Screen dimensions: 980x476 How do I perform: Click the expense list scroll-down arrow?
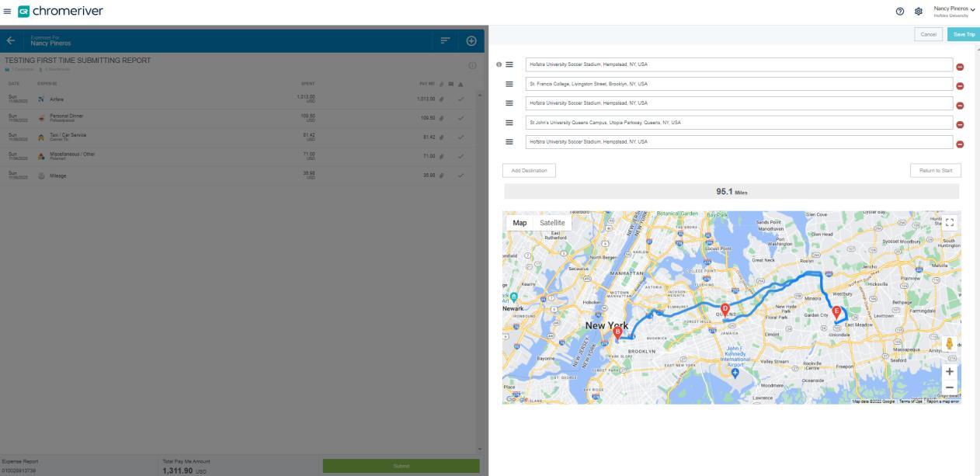[x=478, y=449]
